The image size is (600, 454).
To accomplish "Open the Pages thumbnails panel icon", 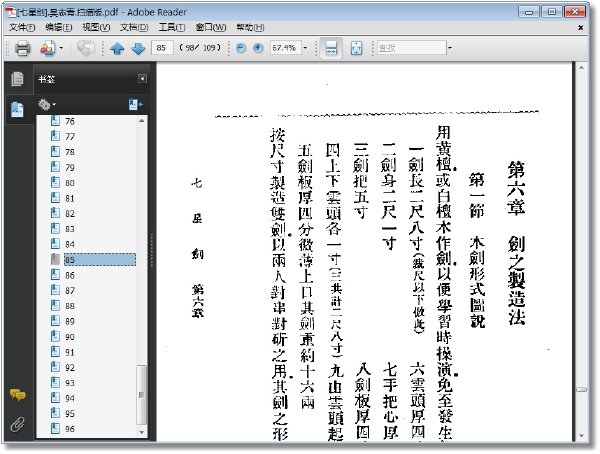I will (x=17, y=79).
